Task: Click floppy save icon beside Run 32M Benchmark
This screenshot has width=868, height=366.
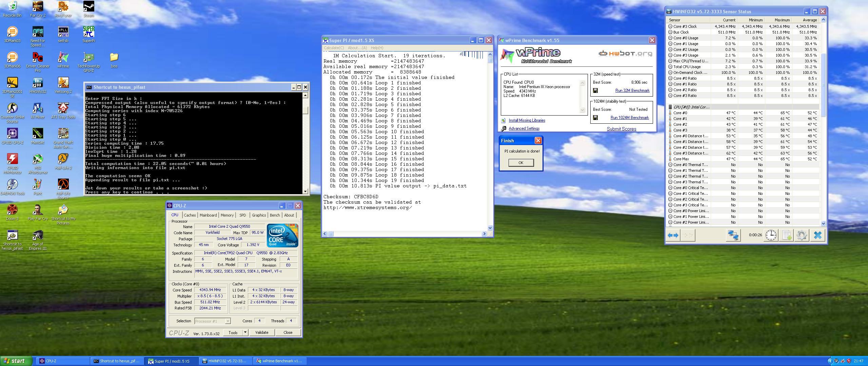Action: (595, 90)
